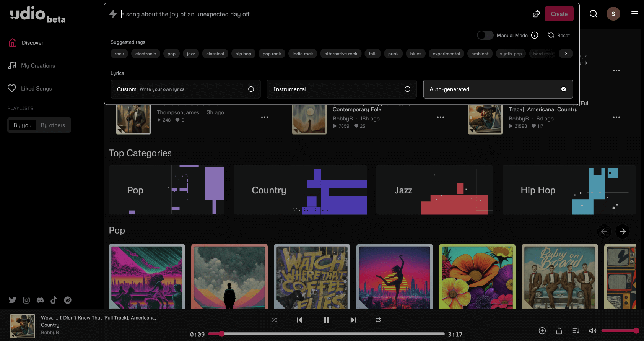Screen dimensions: 644x341
Task: Open the queue list icon
Action: click(x=576, y=331)
